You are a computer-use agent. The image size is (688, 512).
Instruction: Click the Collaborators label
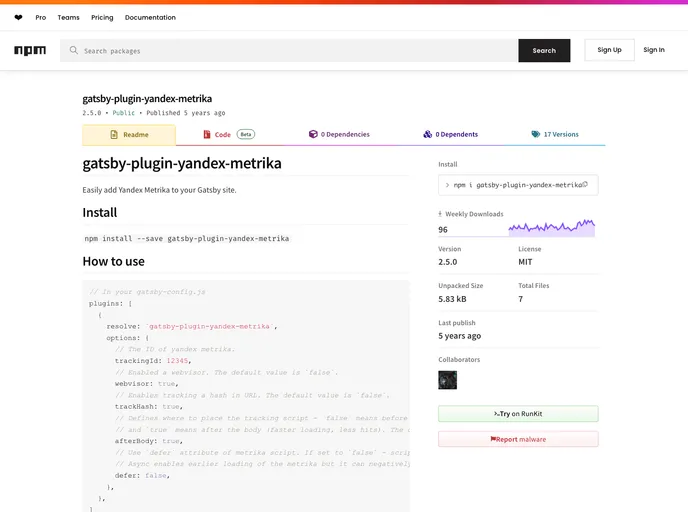coord(459,359)
